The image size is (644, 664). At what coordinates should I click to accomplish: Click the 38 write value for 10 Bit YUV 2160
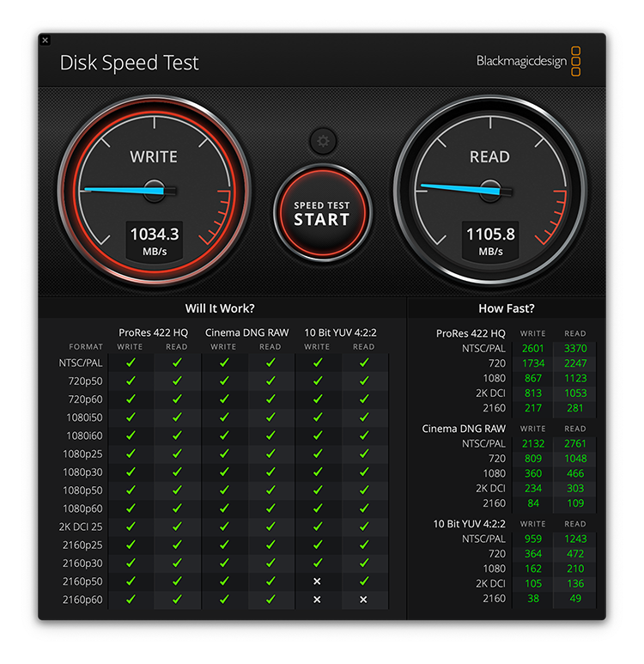(x=532, y=598)
